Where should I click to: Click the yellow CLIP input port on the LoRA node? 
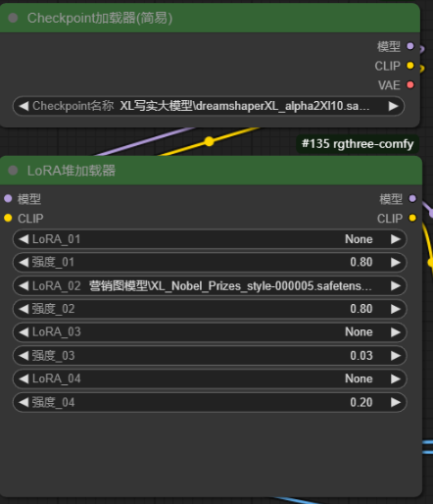point(8,218)
